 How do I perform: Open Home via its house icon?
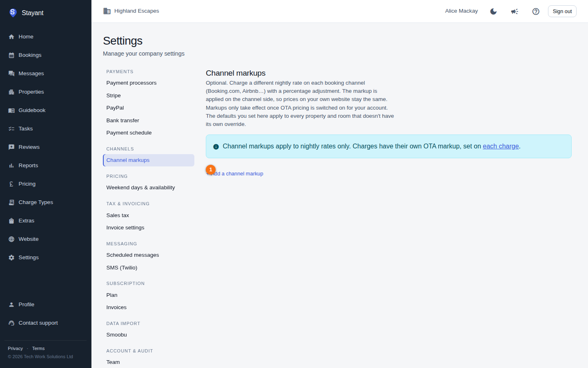11,37
